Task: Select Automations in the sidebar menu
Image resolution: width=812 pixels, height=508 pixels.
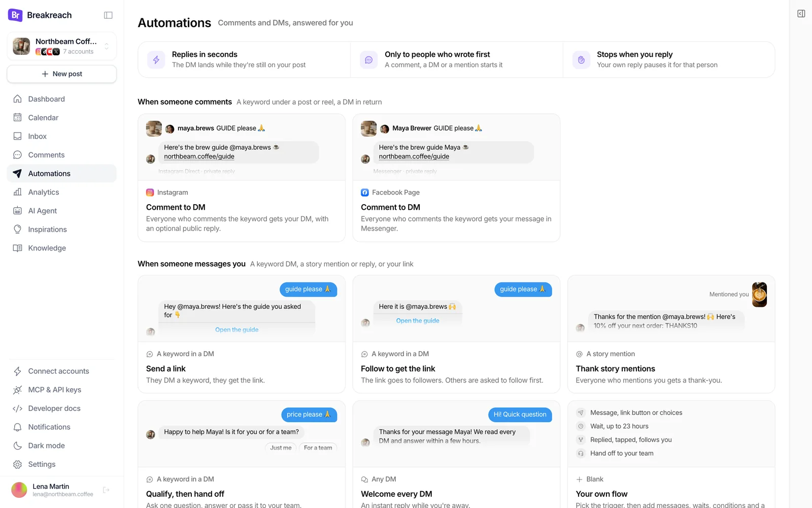Action: click(x=62, y=173)
